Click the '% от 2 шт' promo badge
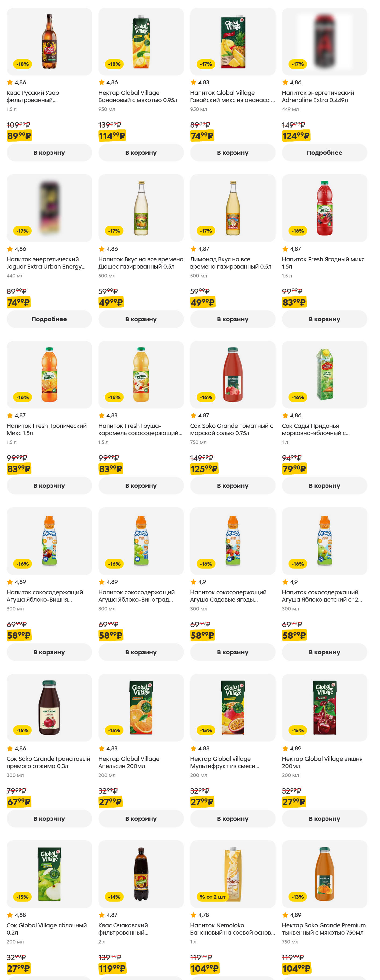Viewport: 380px width, 980px height. click(x=213, y=897)
